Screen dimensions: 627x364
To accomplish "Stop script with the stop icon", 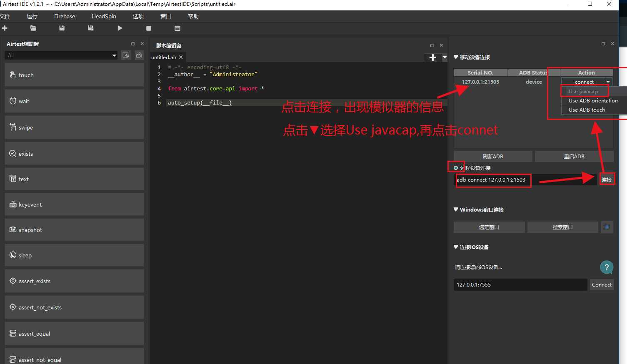I will [149, 28].
